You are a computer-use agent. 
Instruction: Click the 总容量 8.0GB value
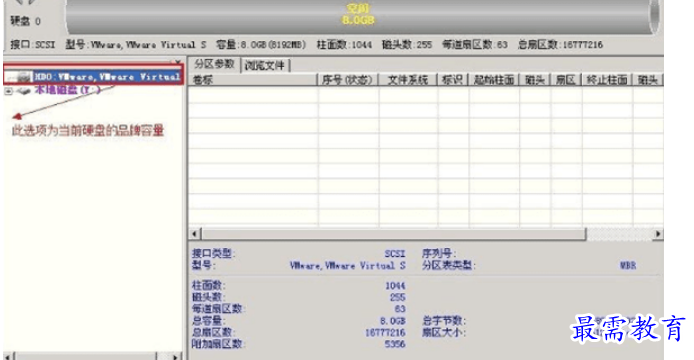(x=393, y=321)
